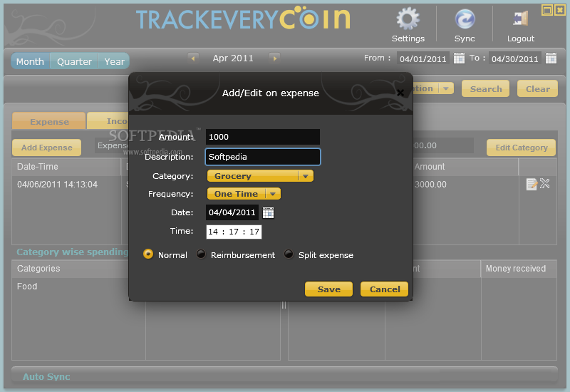Screen dimensions: 570x392
Task: Delete the 04/06/2011 expense row
Action: click(544, 183)
